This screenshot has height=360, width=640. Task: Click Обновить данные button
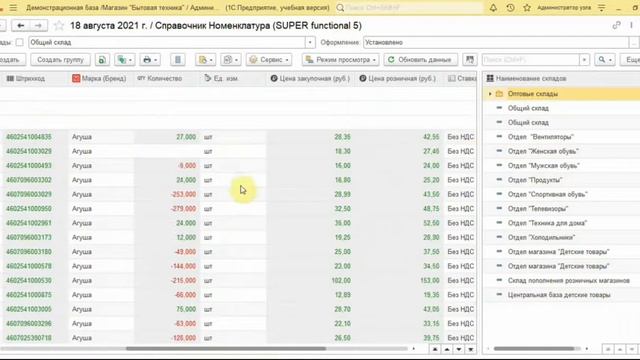click(x=420, y=60)
